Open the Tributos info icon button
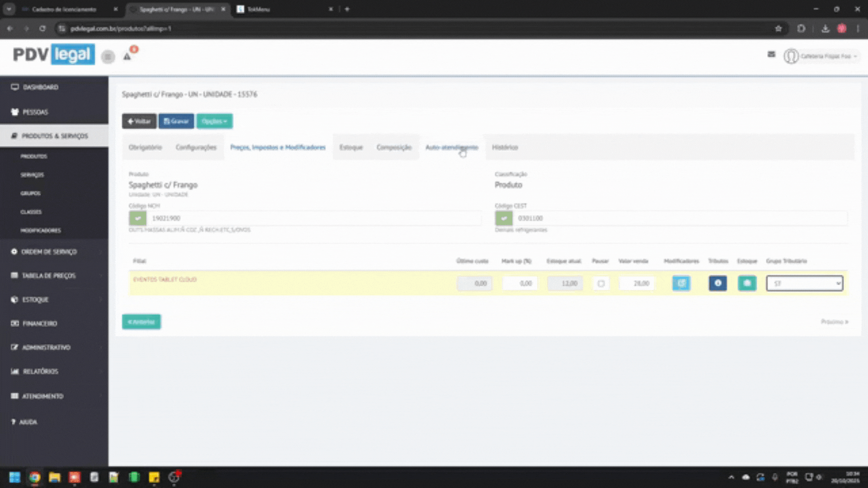Viewport: 868px width, 488px height. pos(717,283)
